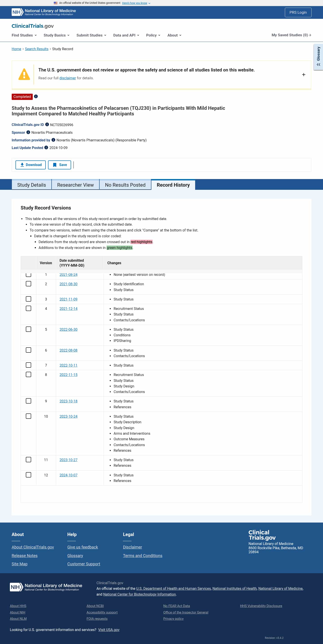323x644 pixels.
Task: View the 2021-11-09 version
Action: pos(68,299)
